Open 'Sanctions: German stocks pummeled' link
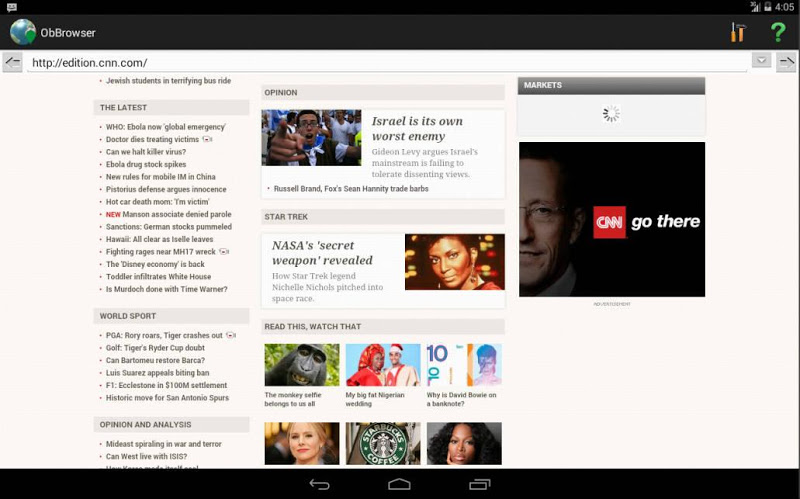The image size is (800, 499). (169, 227)
